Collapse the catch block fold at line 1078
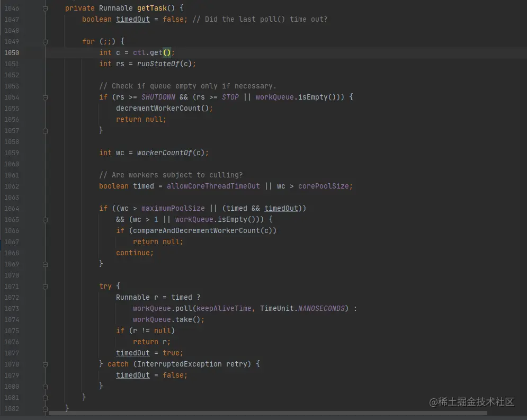Screen dimensions: 527x420 45,364
